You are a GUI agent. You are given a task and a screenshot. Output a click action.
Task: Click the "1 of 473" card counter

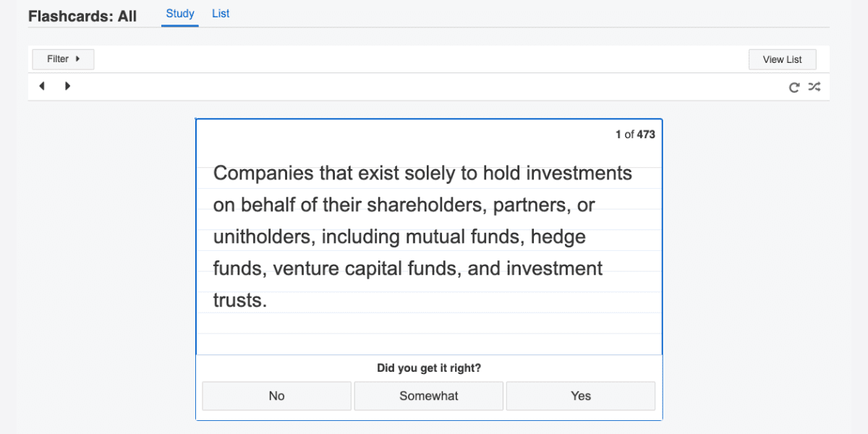(x=635, y=135)
